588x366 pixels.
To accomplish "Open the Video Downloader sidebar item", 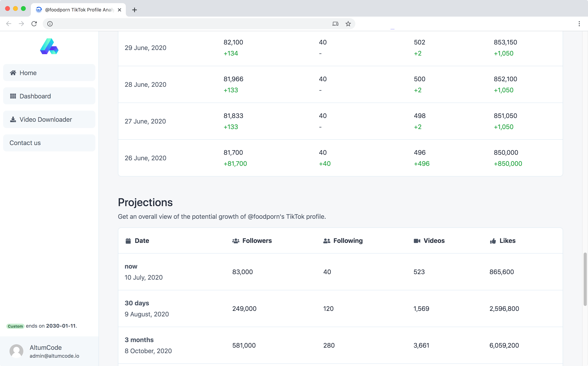I will point(49,119).
